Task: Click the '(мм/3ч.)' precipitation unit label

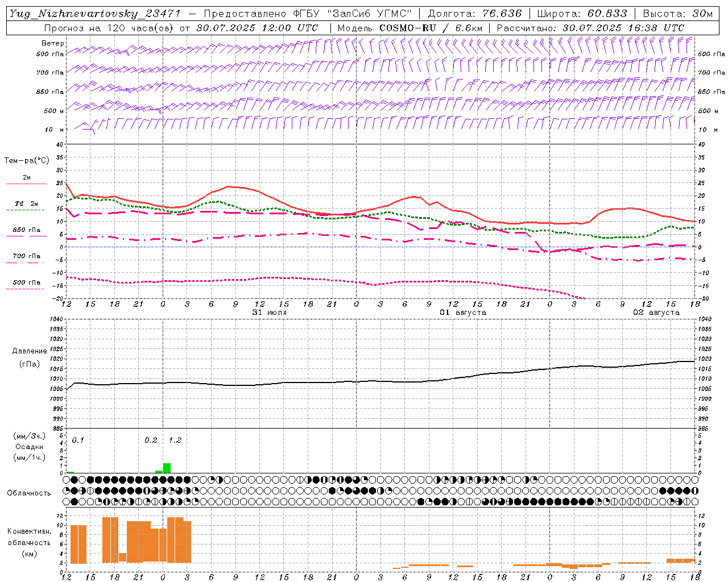Action: tap(29, 436)
